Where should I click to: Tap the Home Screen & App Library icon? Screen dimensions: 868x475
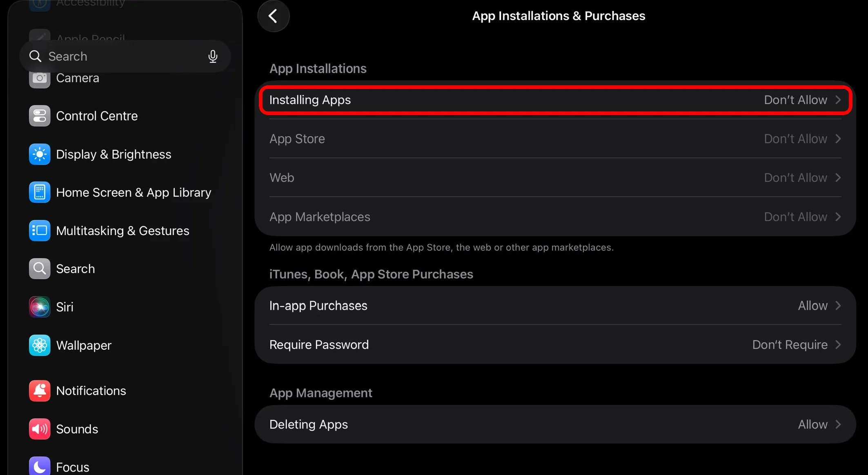coord(40,192)
